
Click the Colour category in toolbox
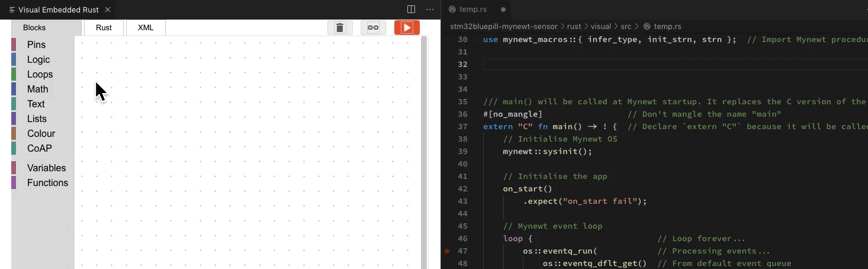tap(41, 134)
